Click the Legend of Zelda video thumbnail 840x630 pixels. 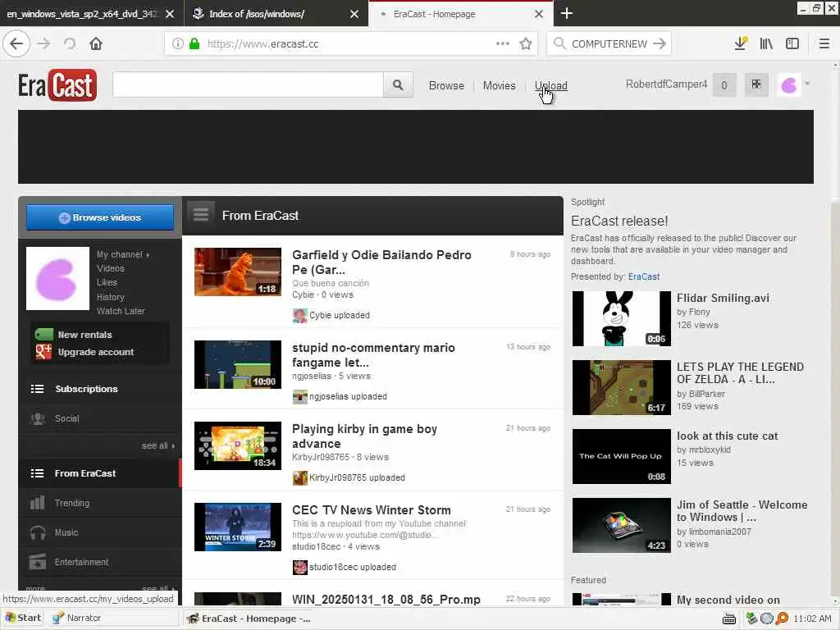click(622, 387)
